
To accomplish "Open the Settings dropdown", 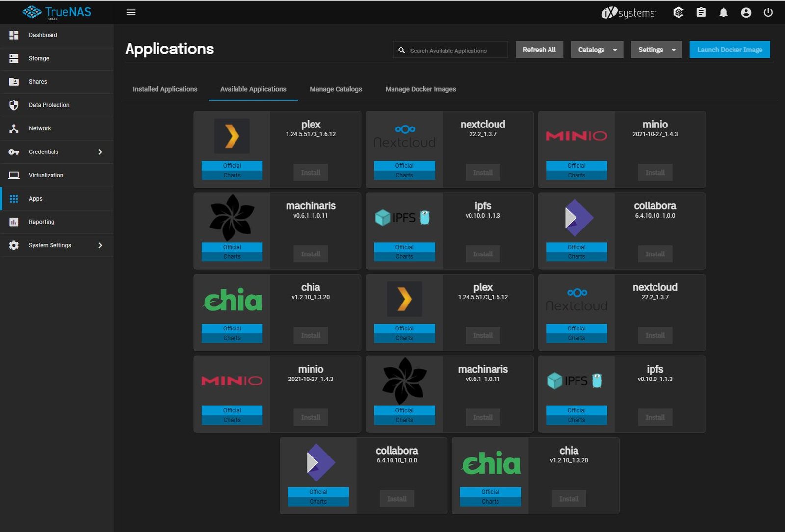I will click(656, 50).
